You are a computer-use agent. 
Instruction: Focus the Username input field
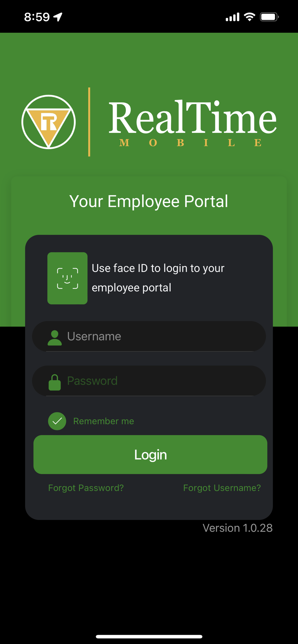point(149,336)
